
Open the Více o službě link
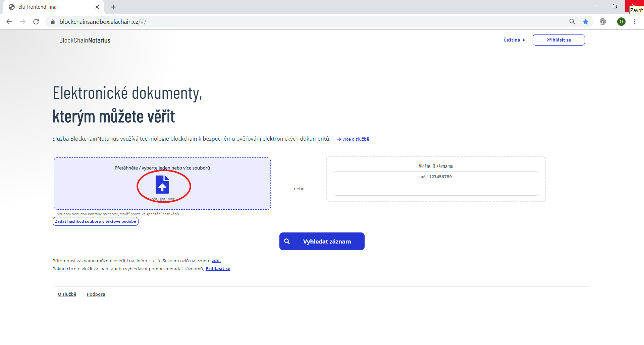[x=355, y=139]
